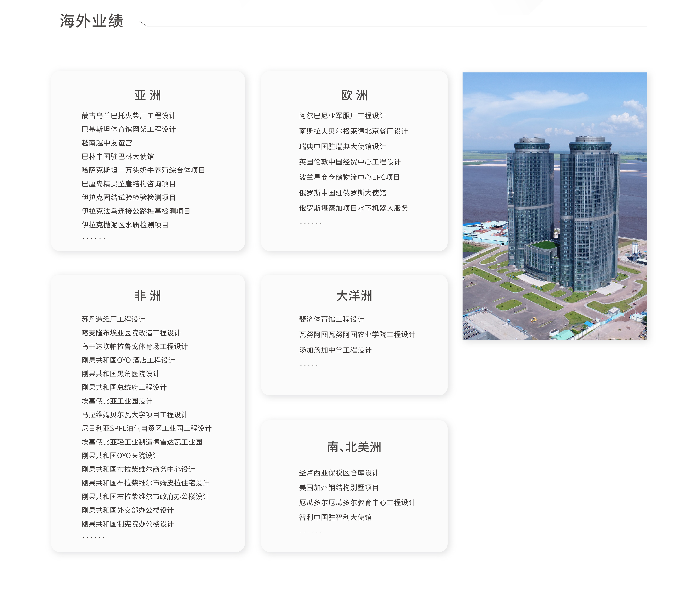700x593 pixels.
Task: Click the 海外业绩 page heading
Action: coord(91,21)
